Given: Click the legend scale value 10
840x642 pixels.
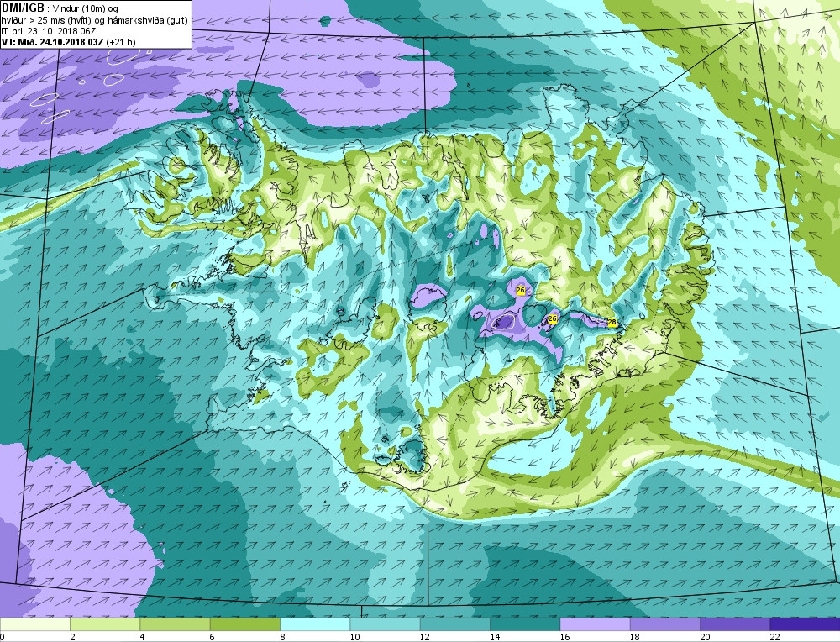Looking at the screenshot, I should [354, 637].
